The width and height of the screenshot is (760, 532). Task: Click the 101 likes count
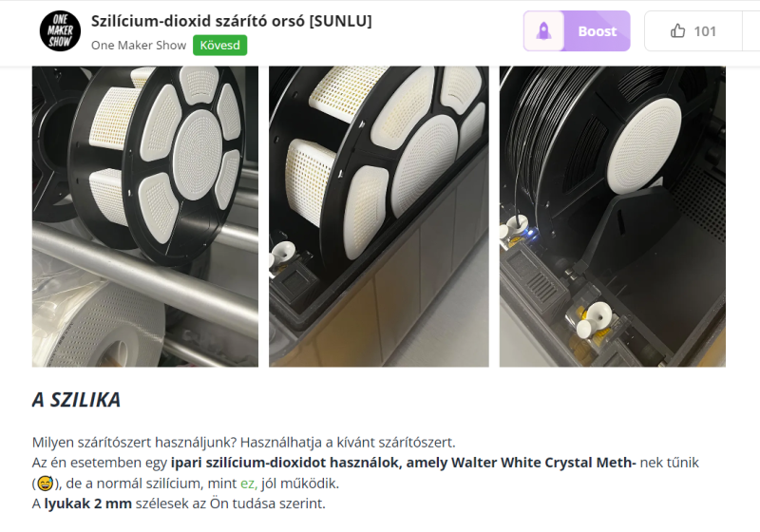click(x=705, y=31)
